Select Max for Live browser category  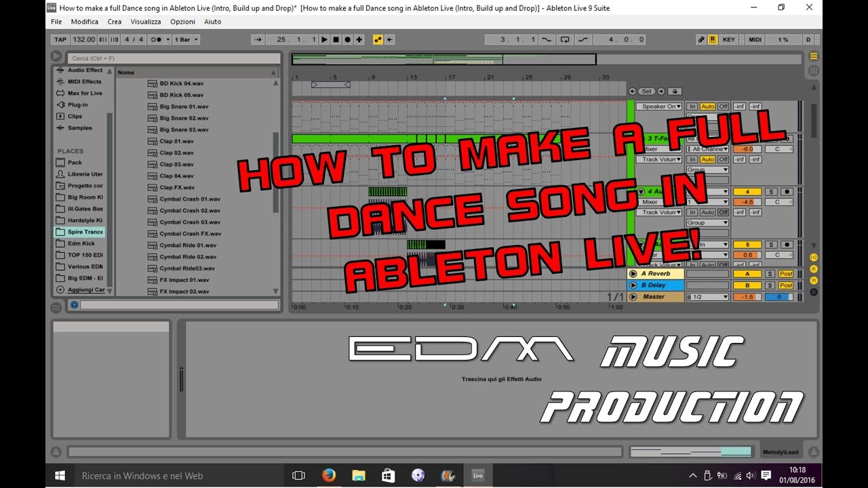(x=80, y=93)
